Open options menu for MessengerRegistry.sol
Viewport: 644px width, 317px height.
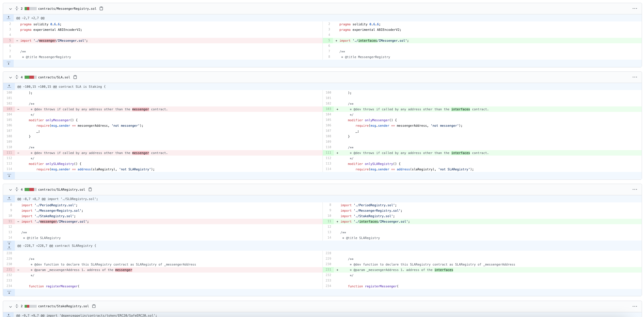click(634, 9)
